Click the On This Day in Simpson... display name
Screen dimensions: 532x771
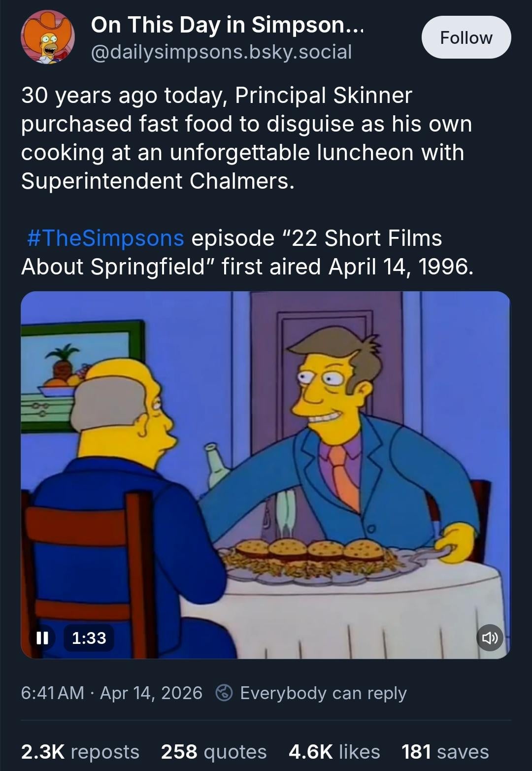[x=227, y=25]
